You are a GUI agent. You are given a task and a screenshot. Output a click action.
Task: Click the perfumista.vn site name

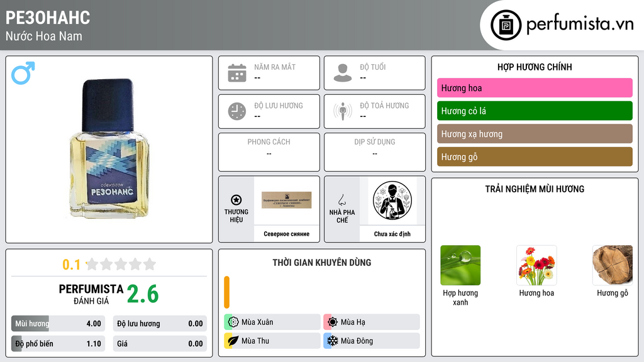[580, 24]
